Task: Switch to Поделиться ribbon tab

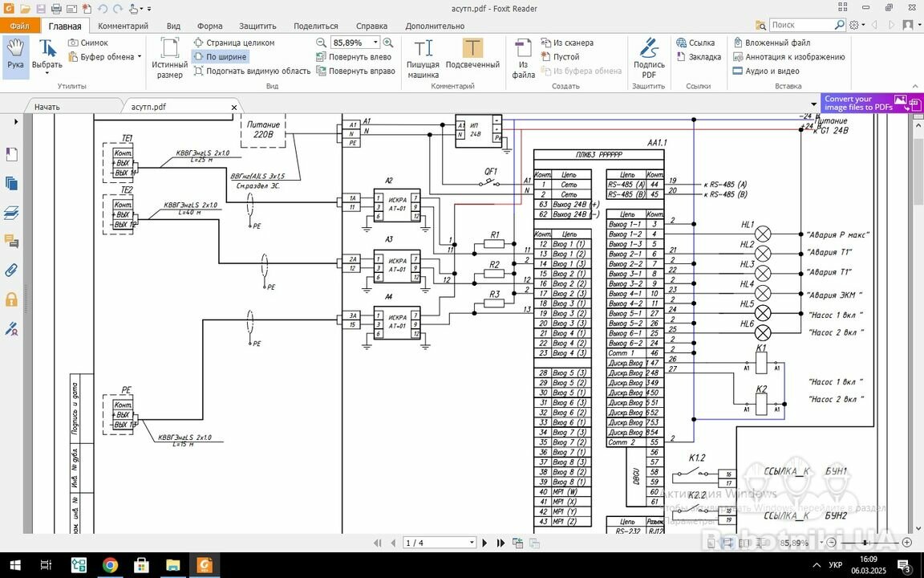Action: tap(316, 26)
